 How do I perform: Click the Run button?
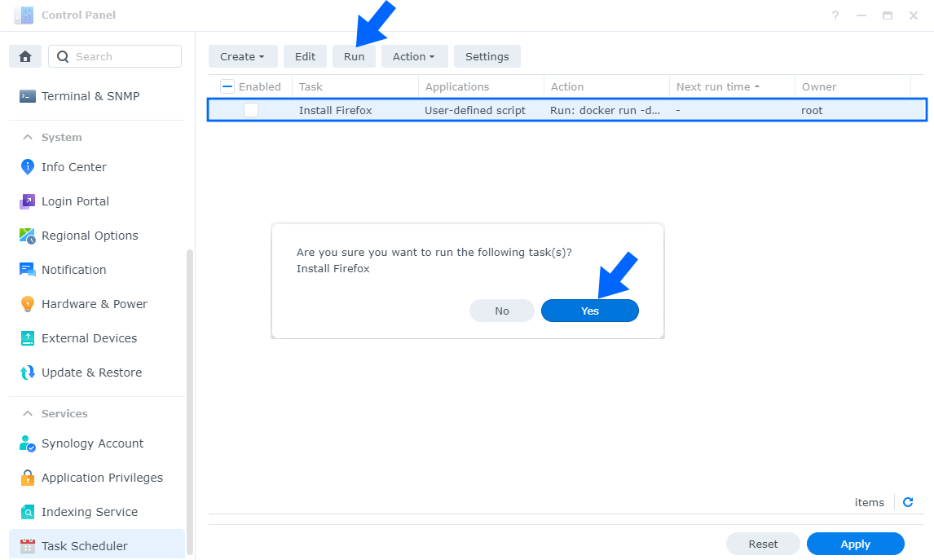(x=354, y=56)
